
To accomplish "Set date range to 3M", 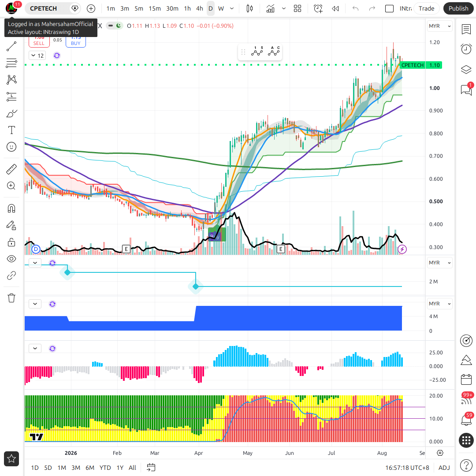I will coord(76,468).
